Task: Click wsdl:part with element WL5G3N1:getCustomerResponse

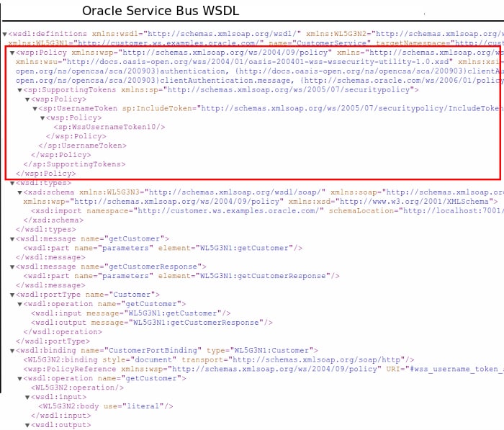Action: click(x=181, y=277)
